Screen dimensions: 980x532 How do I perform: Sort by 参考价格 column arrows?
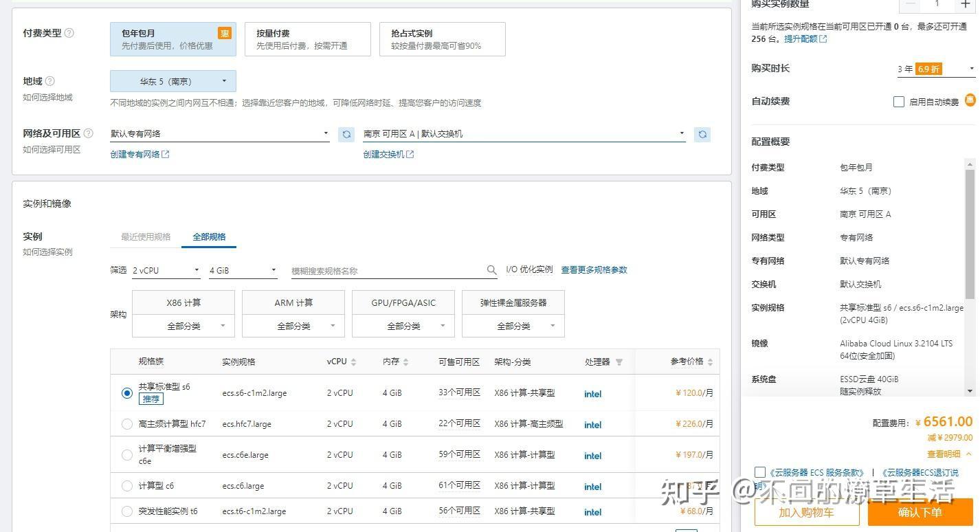[710, 362]
